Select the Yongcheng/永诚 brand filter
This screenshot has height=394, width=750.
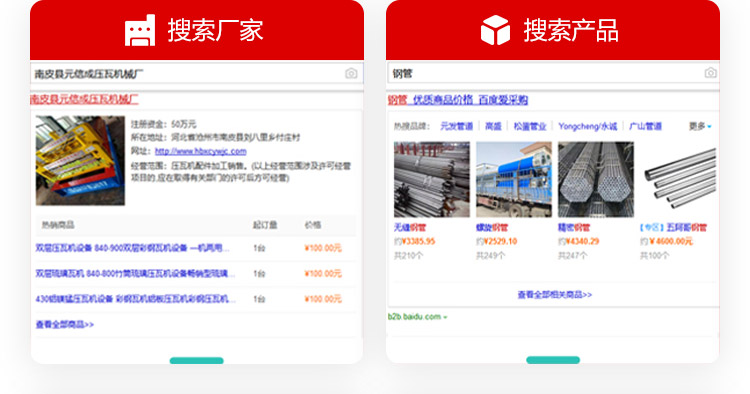[588, 126]
